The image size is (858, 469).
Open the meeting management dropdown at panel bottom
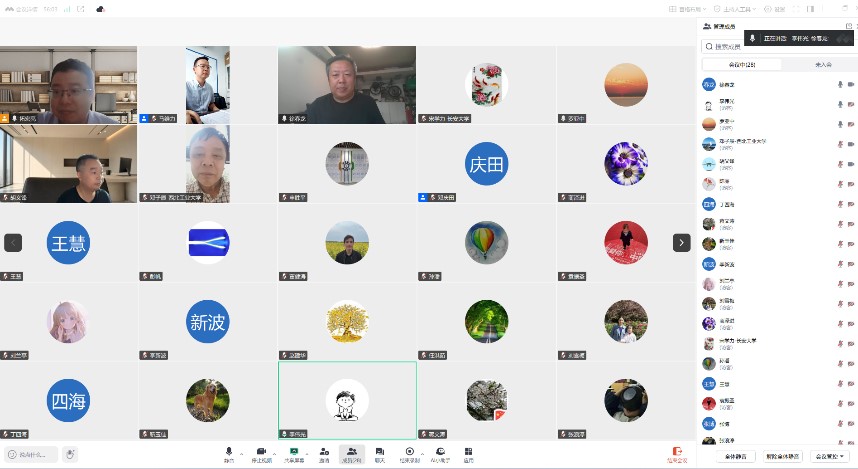tap(830, 456)
